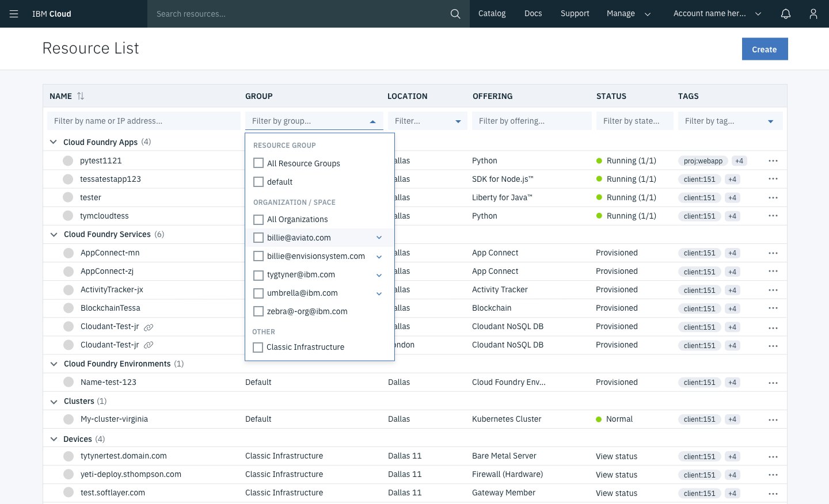Click link icon beside Cloudant-Test-jr in Dallas row
Viewport: 829px width, 504px height.
[149, 327]
